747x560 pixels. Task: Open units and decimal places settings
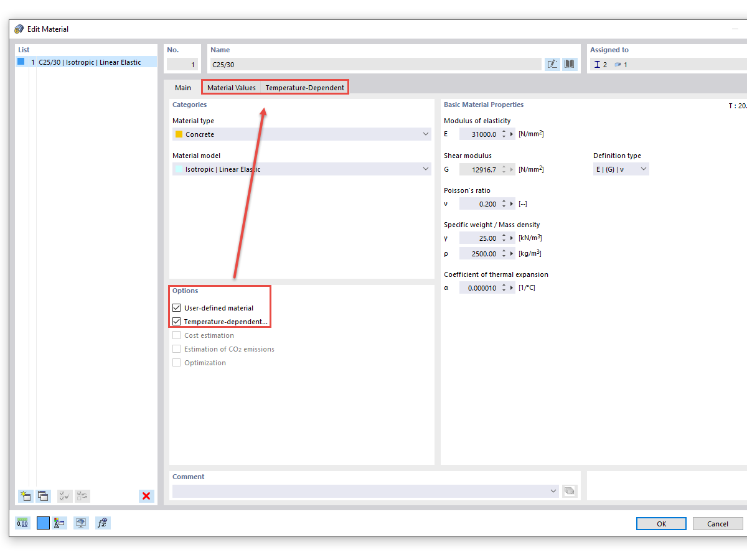(x=22, y=523)
